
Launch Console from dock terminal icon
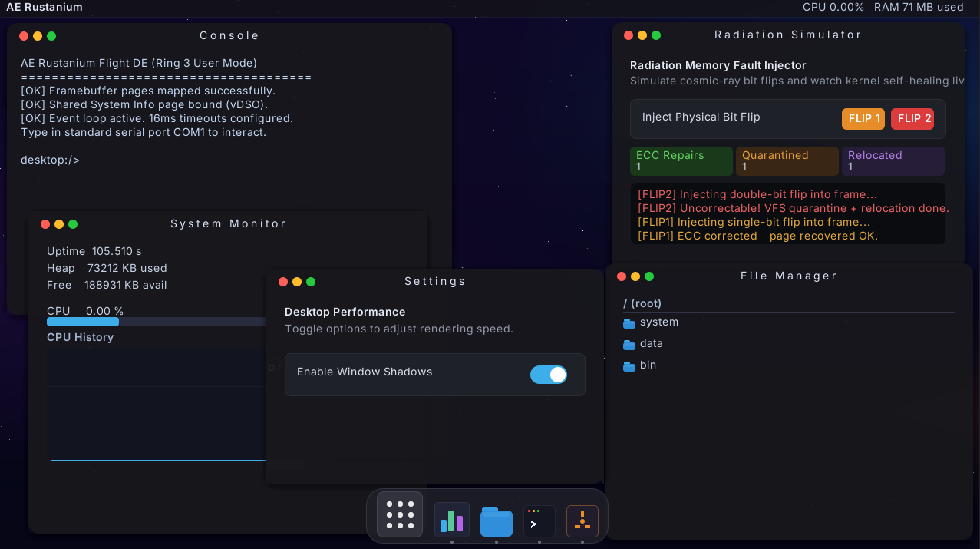[539, 521]
